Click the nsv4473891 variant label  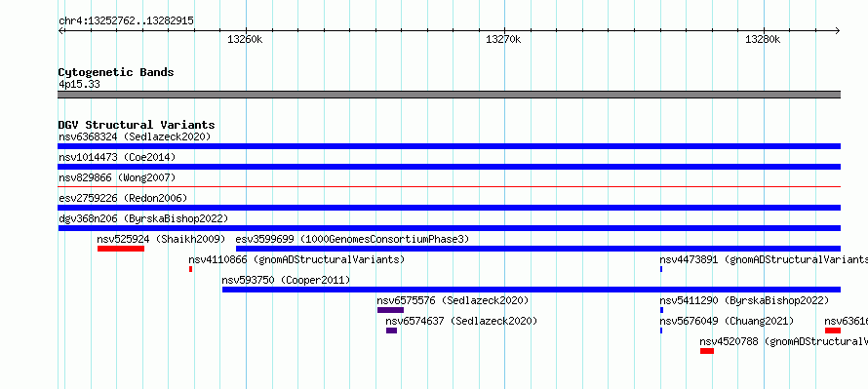pos(764,259)
